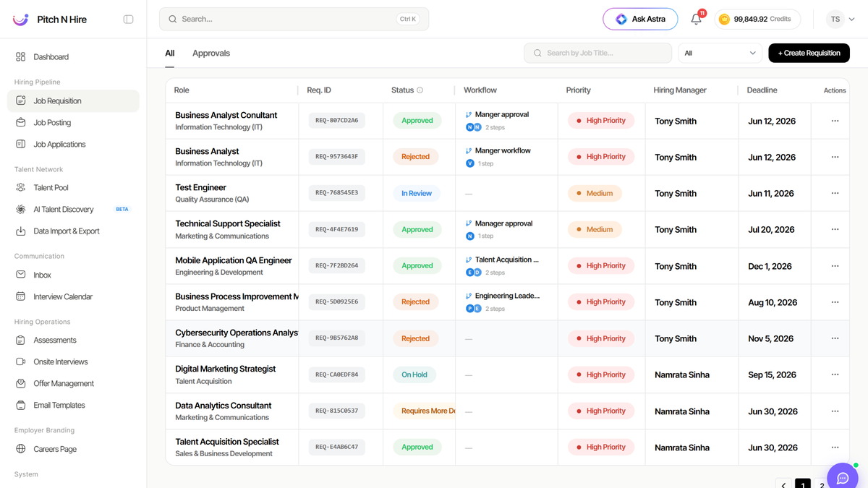
Task: Go to previous page arrow
Action: [783, 484]
